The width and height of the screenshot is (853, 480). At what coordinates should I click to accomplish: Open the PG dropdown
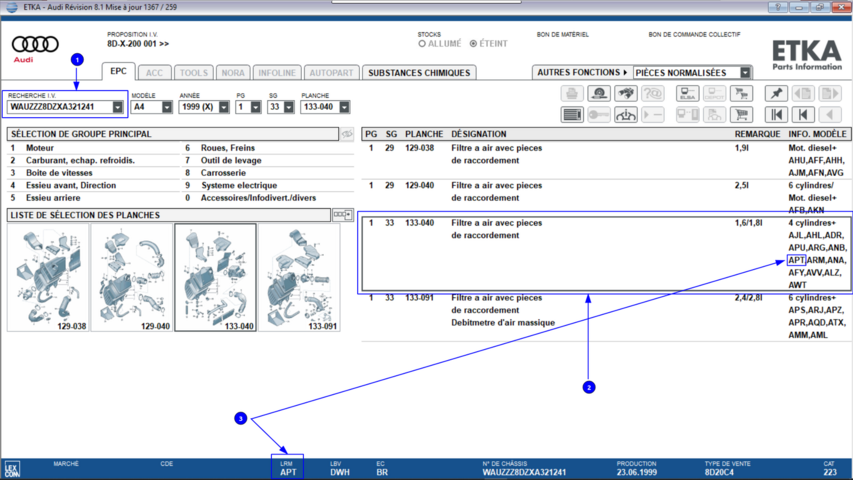click(x=256, y=107)
